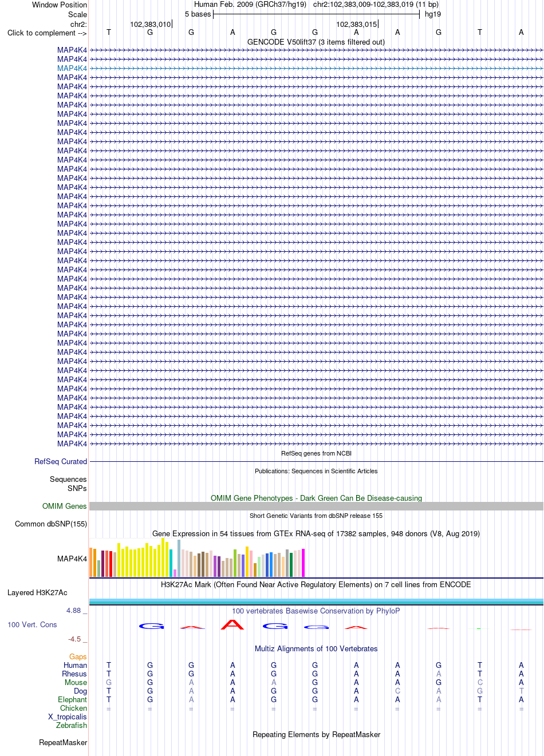Open 'Repeating Elements by RepeatMasker' title

pyautogui.click(x=316, y=735)
